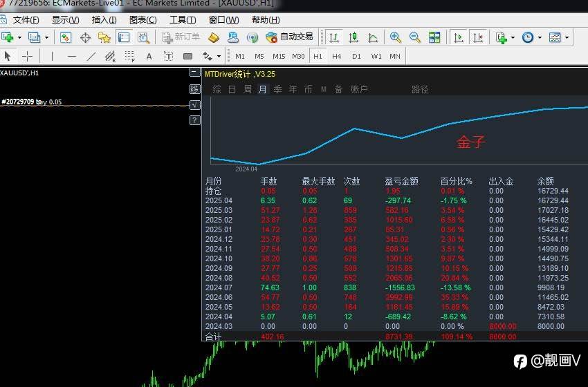The height and width of the screenshot is (387, 588).
Task: Expand the Templates dropdown arrow
Action: (567, 37)
